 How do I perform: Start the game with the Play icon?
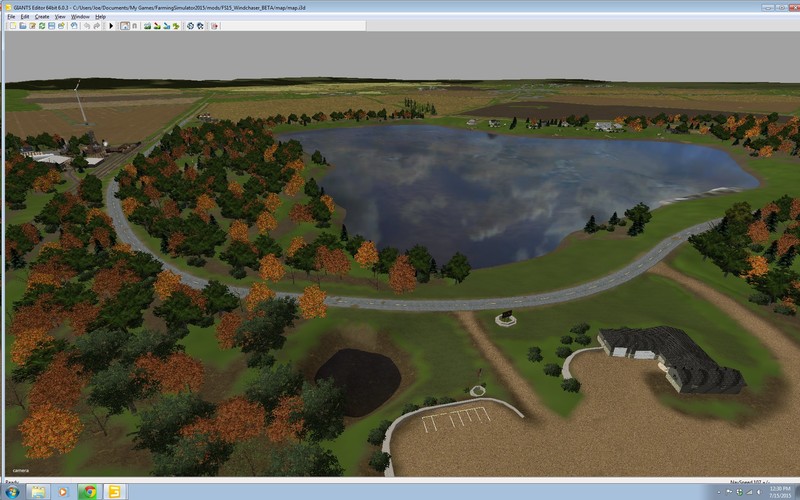coord(111,26)
